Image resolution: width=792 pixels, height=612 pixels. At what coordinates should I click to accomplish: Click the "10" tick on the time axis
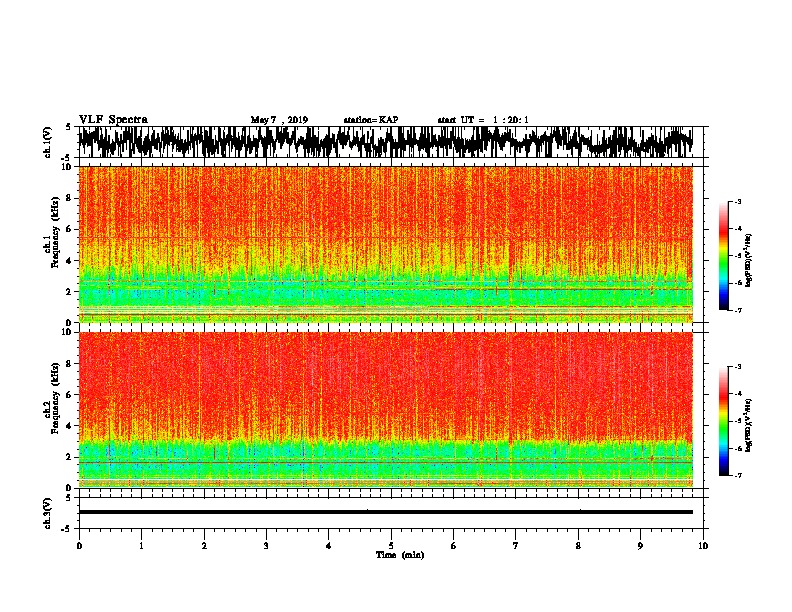click(x=703, y=546)
